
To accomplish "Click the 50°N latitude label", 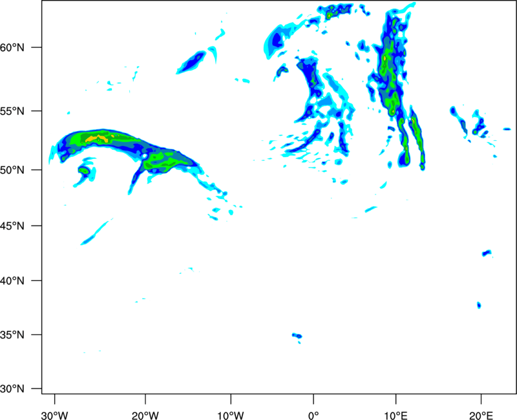I will click(12, 170).
